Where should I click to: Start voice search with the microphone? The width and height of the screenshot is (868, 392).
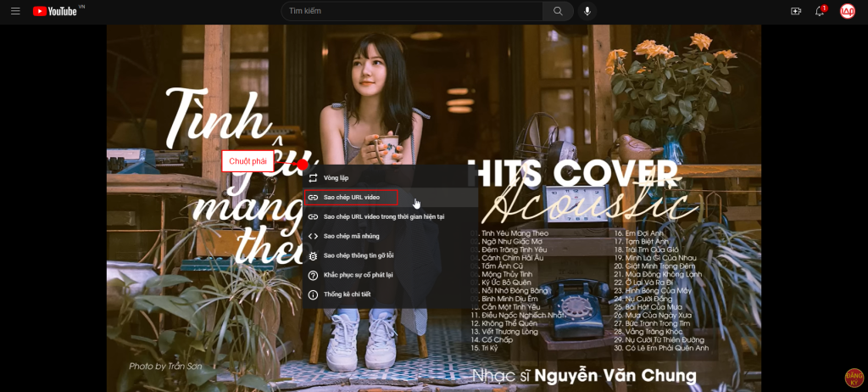586,11
